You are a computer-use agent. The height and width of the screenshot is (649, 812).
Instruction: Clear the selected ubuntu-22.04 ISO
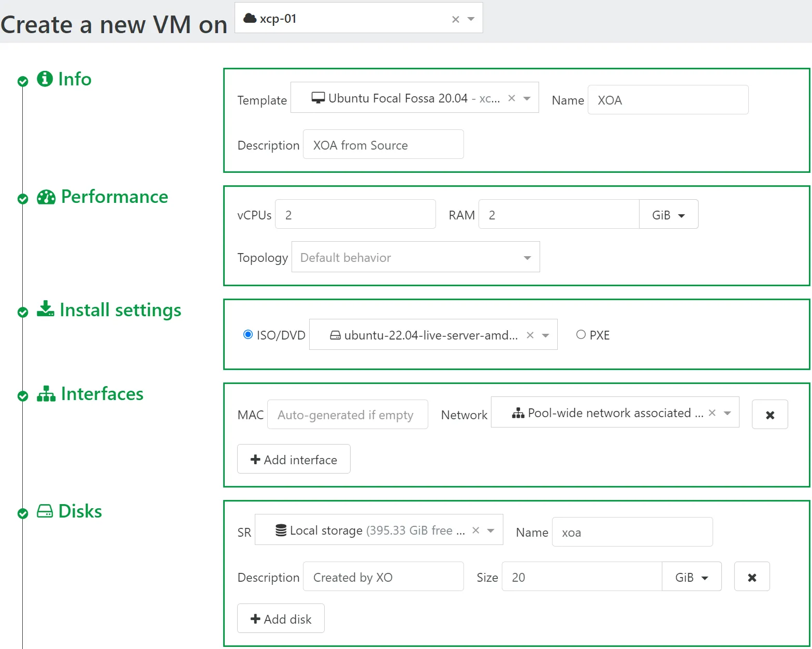(x=530, y=335)
